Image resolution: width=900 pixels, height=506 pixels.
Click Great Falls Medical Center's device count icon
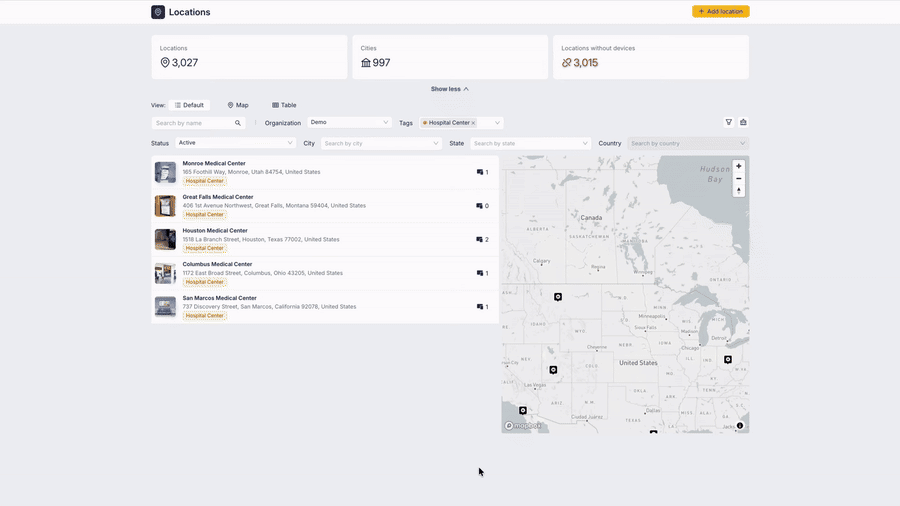pyautogui.click(x=479, y=206)
